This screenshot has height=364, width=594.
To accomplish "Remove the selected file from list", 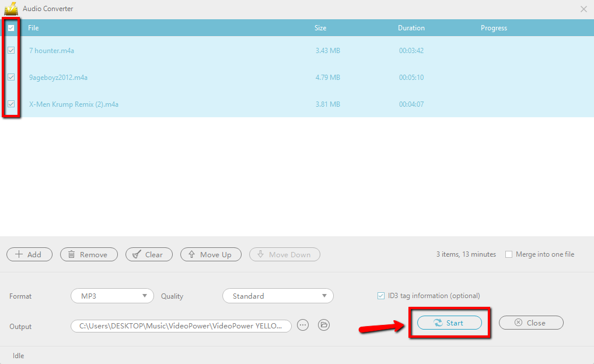I will pyautogui.click(x=89, y=254).
